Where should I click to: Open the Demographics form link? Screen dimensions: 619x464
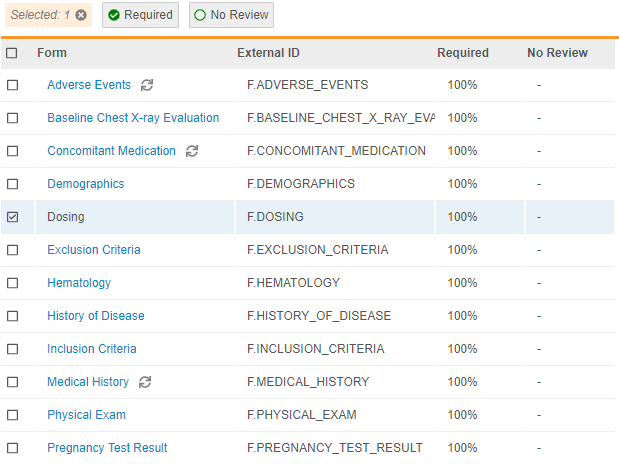coord(86,184)
